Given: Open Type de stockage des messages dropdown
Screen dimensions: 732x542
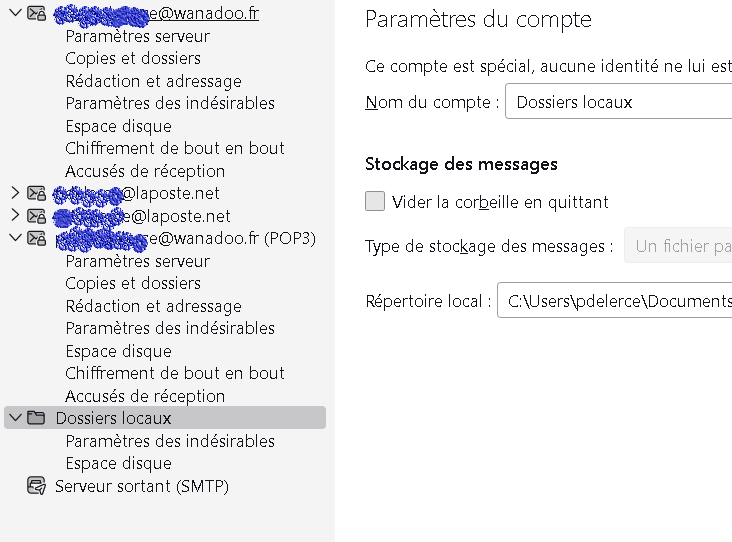Looking at the screenshot, I should [x=678, y=246].
